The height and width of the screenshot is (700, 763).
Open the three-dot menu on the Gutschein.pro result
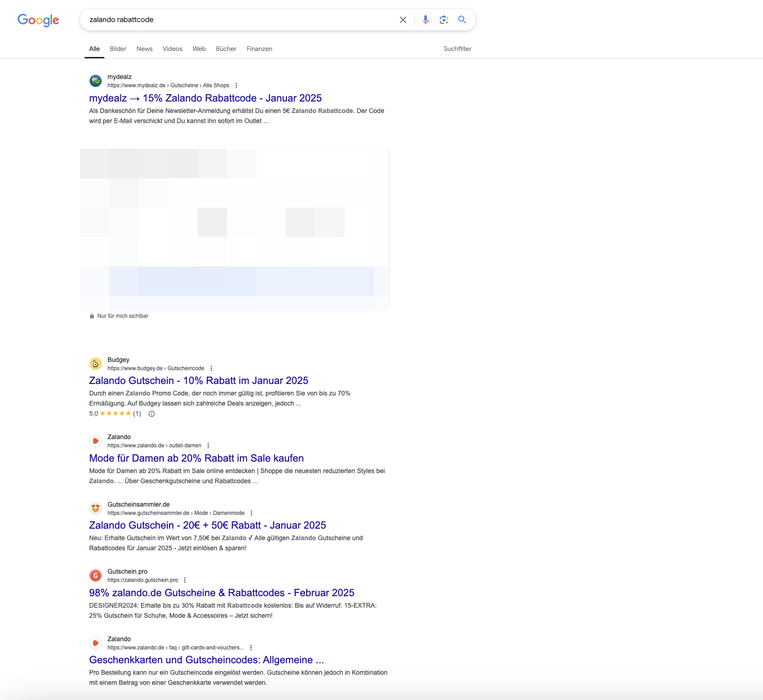(185, 580)
